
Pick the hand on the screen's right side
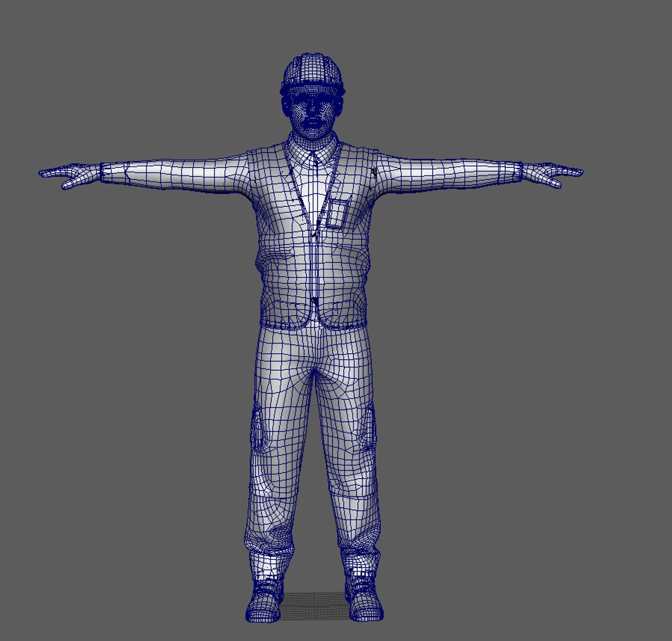coord(552,174)
